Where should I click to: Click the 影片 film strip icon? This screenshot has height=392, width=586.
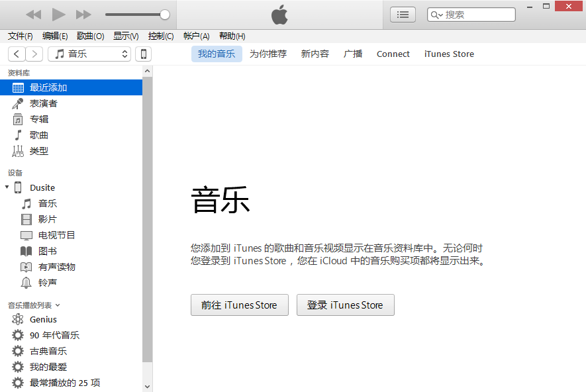click(26, 219)
